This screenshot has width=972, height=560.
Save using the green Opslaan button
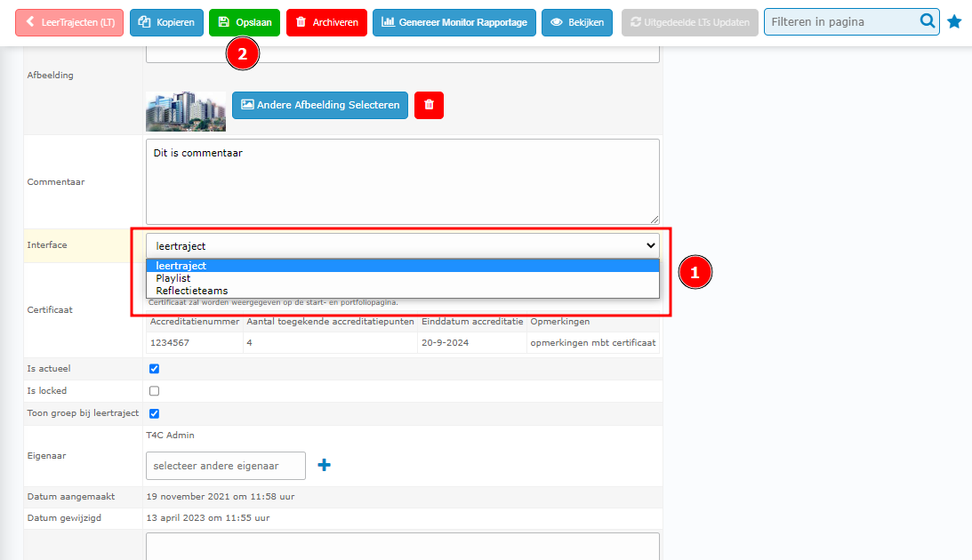click(245, 22)
